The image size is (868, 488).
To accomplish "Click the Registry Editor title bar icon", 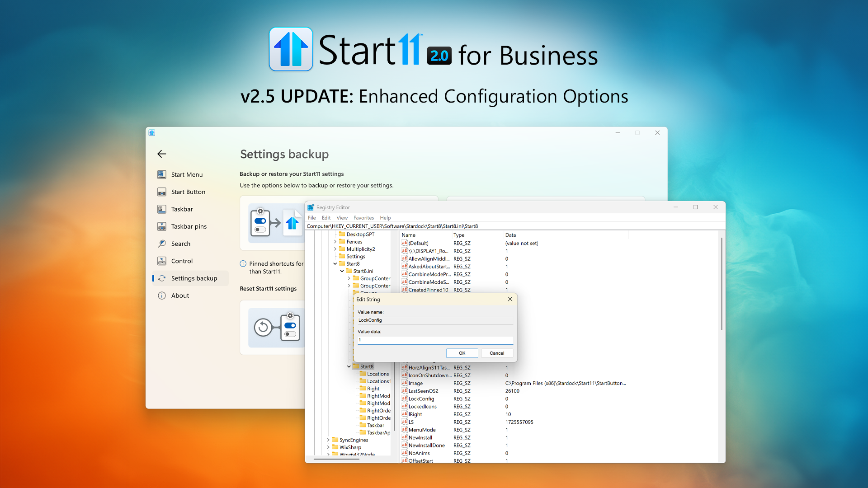I will 311,207.
